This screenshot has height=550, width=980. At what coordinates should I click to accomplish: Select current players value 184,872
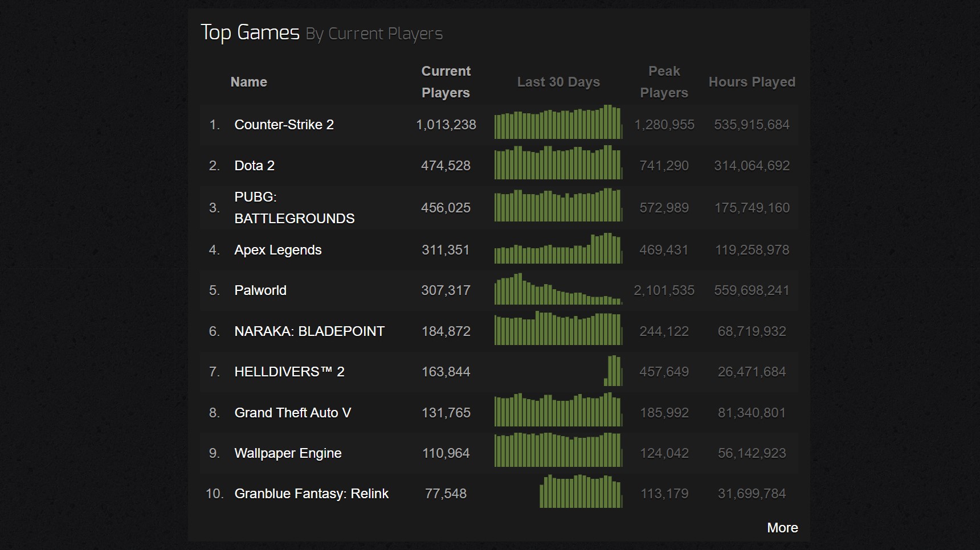446,331
